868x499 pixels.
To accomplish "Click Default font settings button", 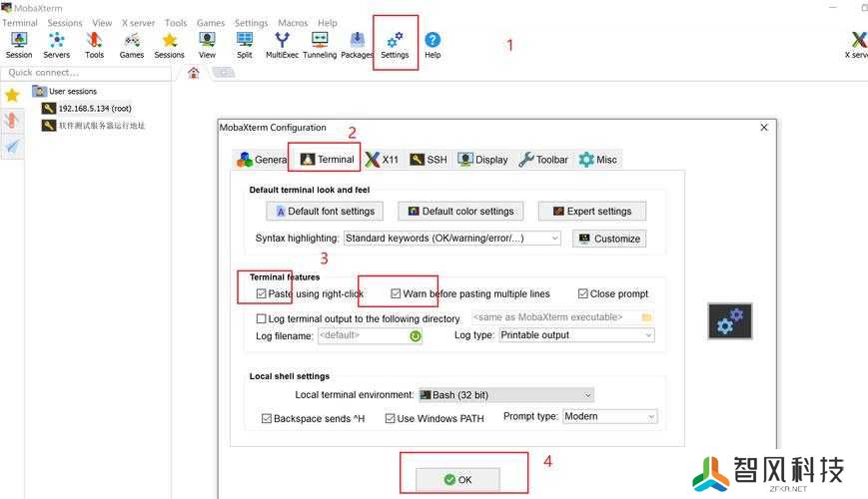I will point(325,212).
